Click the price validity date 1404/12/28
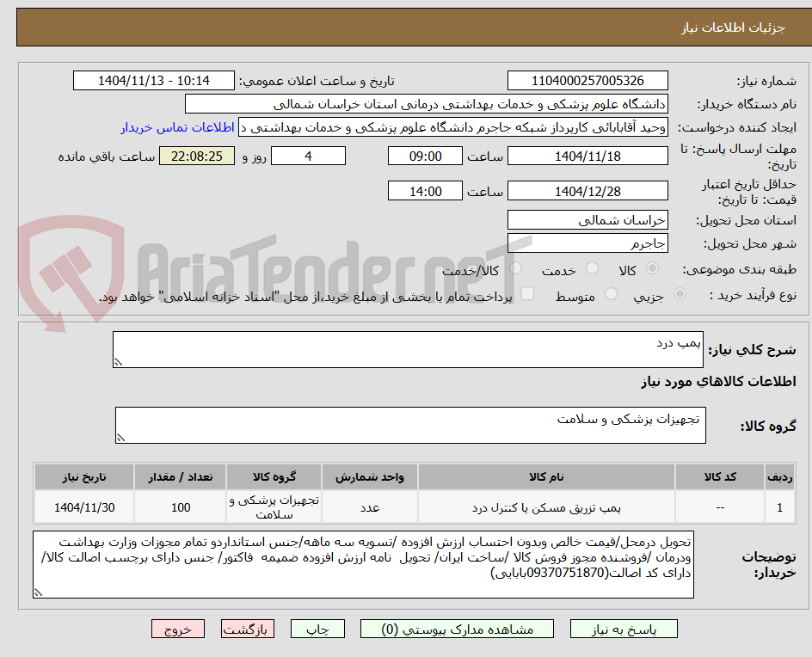Viewport: 812px width, 657px height. click(x=587, y=191)
